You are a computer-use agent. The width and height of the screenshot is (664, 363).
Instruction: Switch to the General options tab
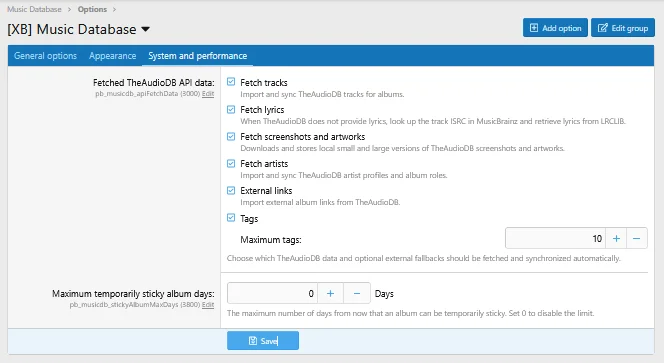[45, 55]
